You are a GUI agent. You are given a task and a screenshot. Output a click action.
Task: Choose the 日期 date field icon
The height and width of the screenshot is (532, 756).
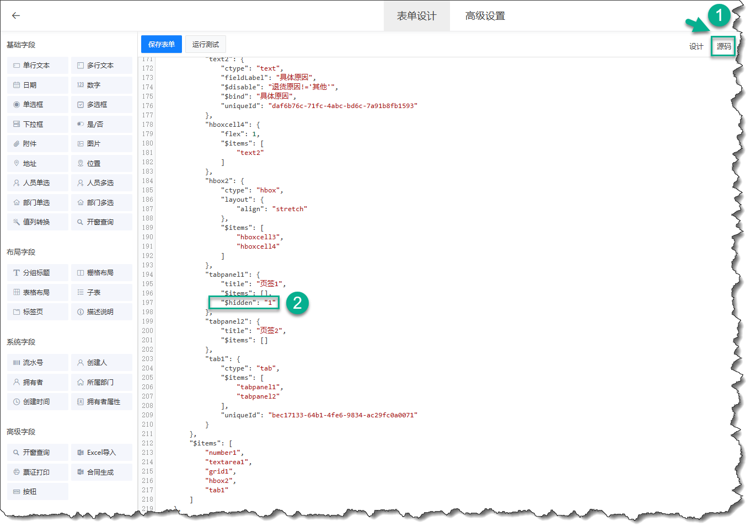tap(17, 85)
